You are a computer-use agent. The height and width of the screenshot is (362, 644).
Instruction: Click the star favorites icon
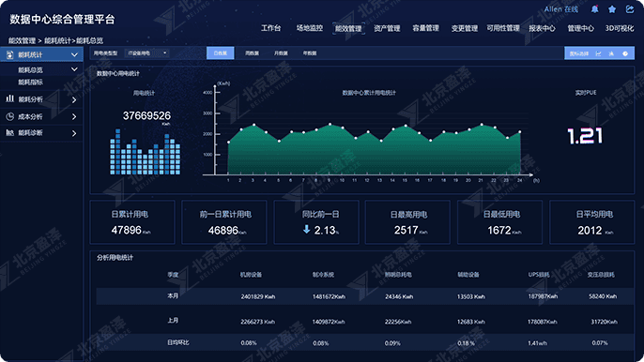click(x=612, y=9)
